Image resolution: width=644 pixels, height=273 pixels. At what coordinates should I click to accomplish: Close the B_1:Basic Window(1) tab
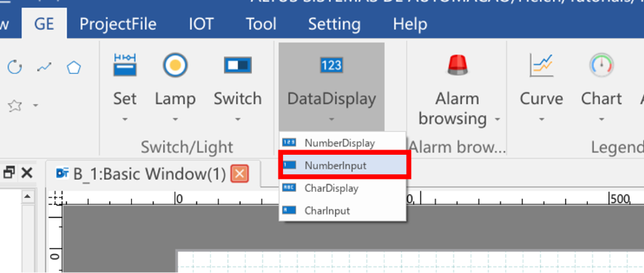pyautogui.click(x=240, y=174)
